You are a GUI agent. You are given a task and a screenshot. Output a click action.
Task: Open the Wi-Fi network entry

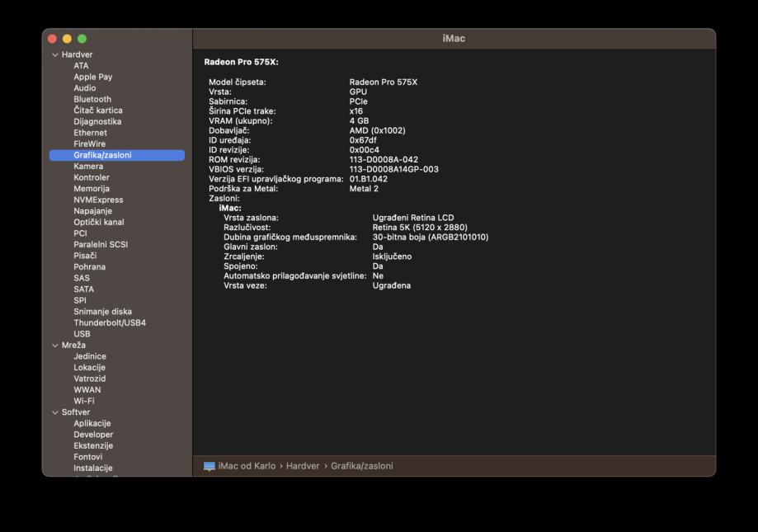(x=83, y=401)
